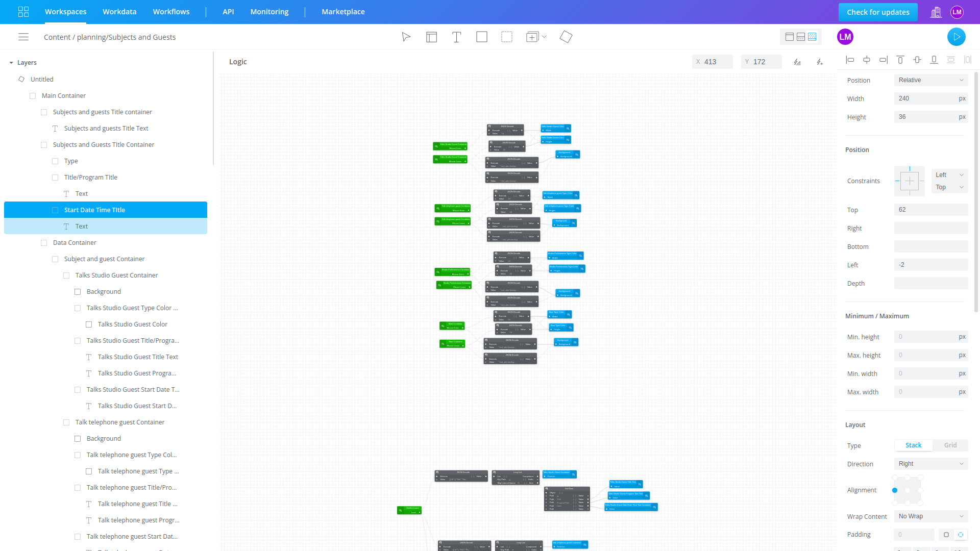The width and height of the screenshot is (980, 551).
Task: Click add logic lightning plus icon
Action: (820, 62)
